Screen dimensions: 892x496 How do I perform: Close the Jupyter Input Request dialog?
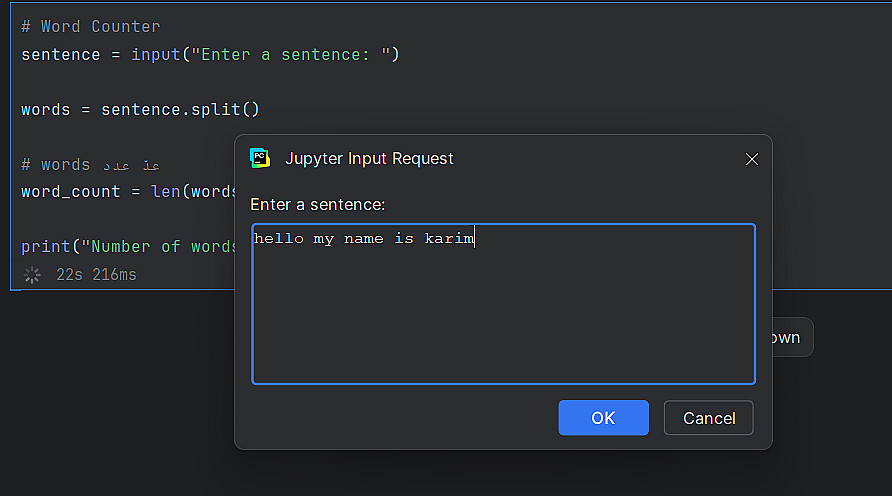[x=752, y=159]
